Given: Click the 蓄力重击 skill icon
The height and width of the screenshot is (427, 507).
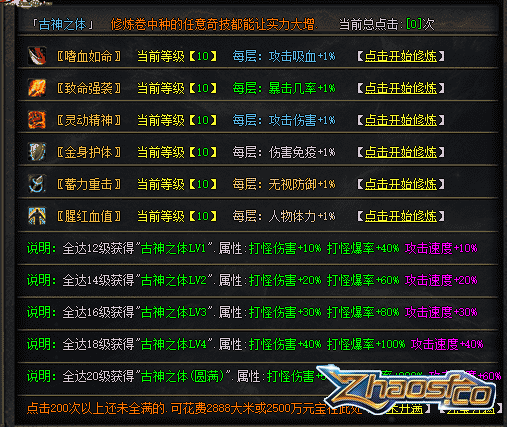Looking at the screenshot, I should (x=37, y=184).
